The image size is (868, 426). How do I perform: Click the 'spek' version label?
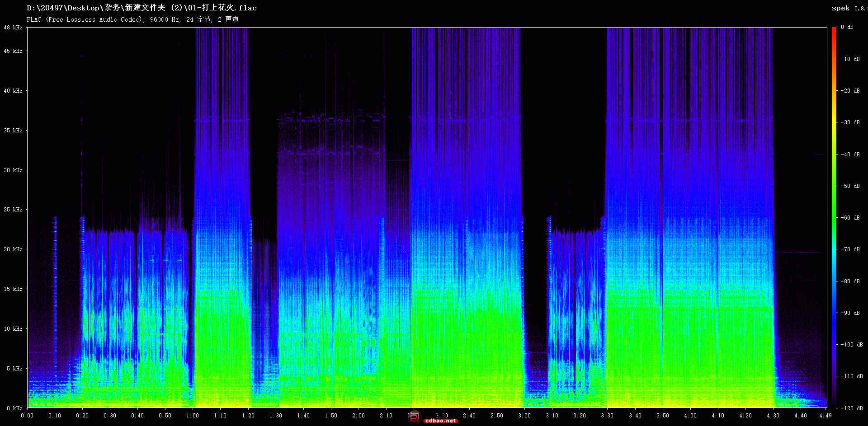coord(849,8)
